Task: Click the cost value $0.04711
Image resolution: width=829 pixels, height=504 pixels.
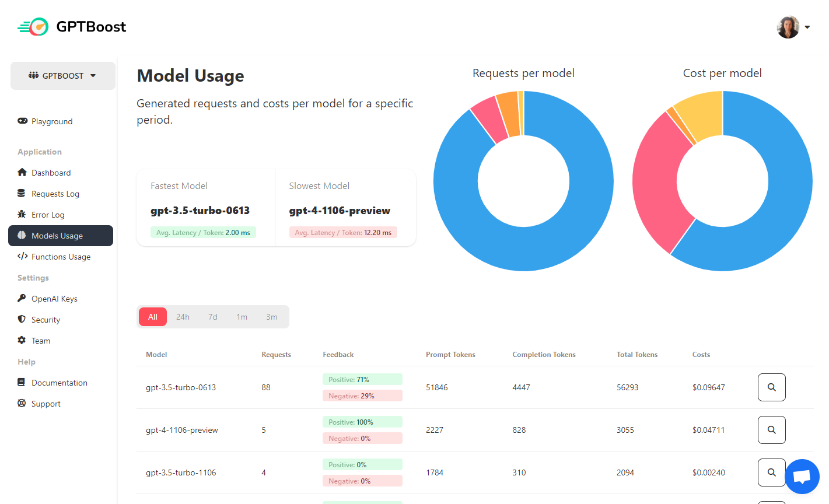Action: click(709, 430)
